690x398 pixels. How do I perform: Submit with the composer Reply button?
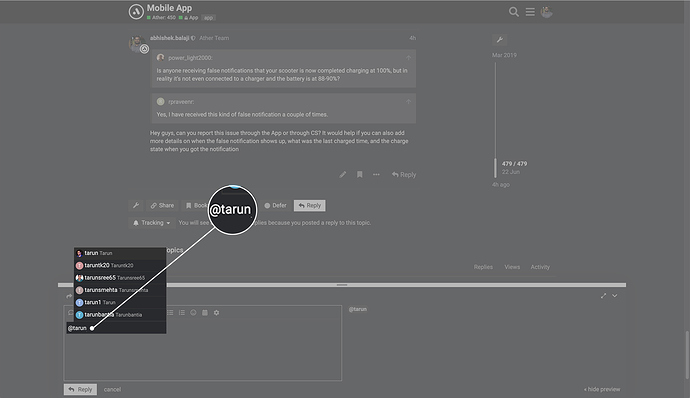point(80,389)
